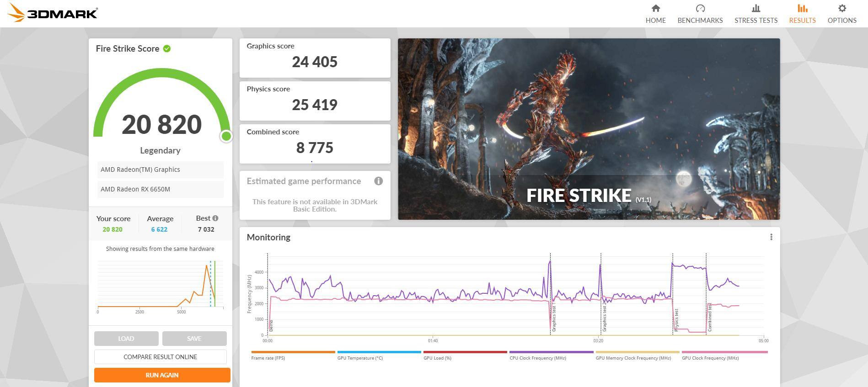Screen dimensions: 868x387
Task: Open the Home page icon
Action: click(x=655, y=9)
